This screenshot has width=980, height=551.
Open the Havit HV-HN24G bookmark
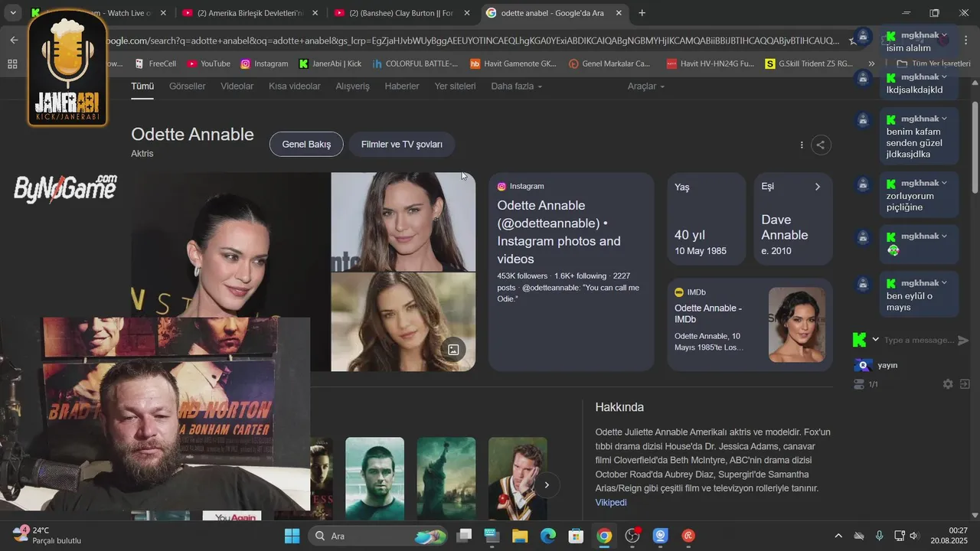click(710, 64)
